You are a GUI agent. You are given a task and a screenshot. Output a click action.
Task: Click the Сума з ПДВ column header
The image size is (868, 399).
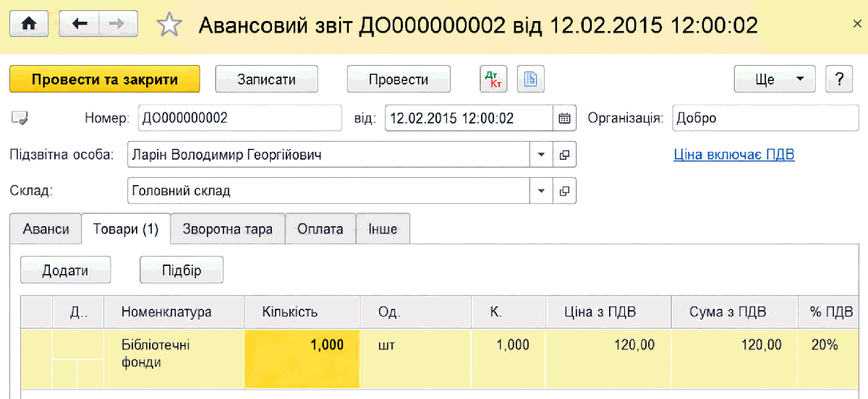(x=734, y=312)
